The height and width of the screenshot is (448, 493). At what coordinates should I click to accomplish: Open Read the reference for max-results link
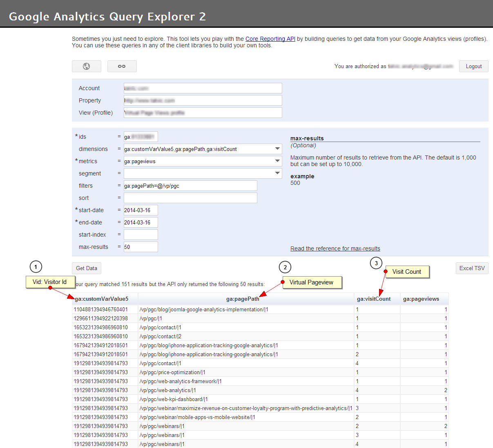[335, 248]
